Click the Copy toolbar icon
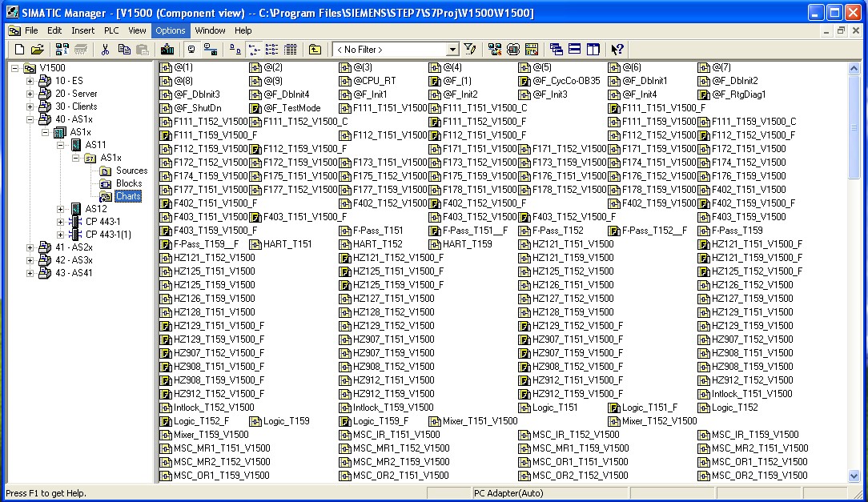This screenshot has width=868, height=502. click(x=124, y=50)
